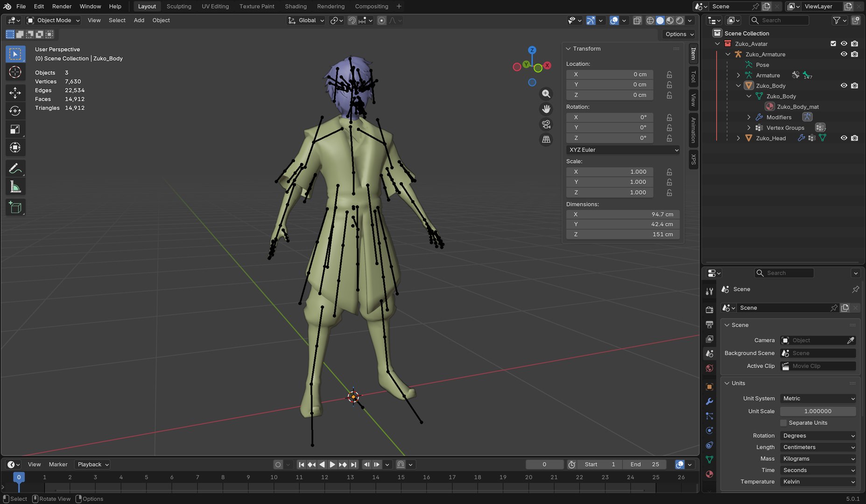Lock the Scale Z value
Viewport: 866px width, 504px height.
[x=669, y=193]
